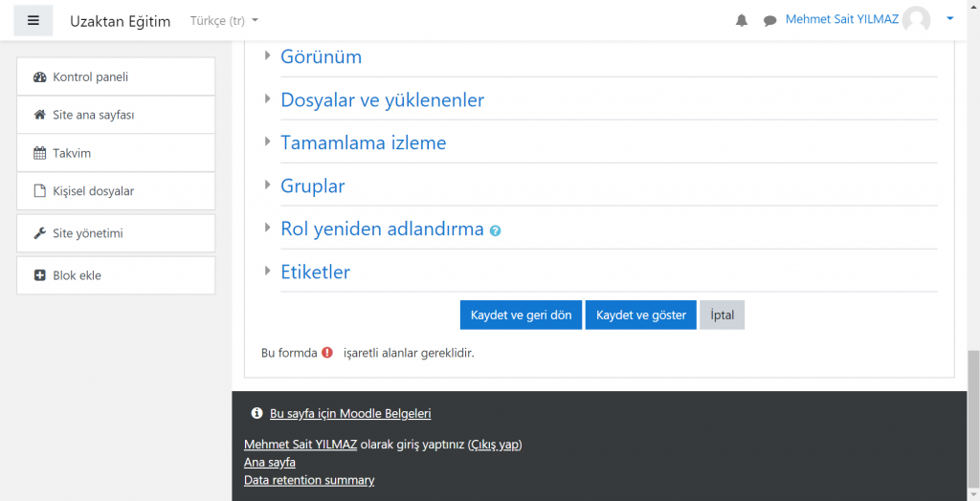Click the info icon next to Moodle Belgeleri
Screen dimensions: 980x501
[256, 413]
